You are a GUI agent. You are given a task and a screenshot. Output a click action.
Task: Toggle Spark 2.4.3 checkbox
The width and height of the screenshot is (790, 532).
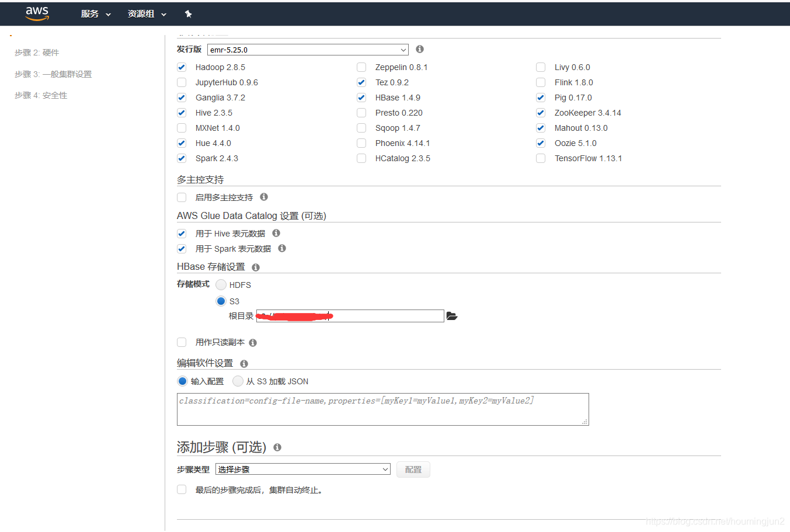pyautogui.click(x=182, y=158)
